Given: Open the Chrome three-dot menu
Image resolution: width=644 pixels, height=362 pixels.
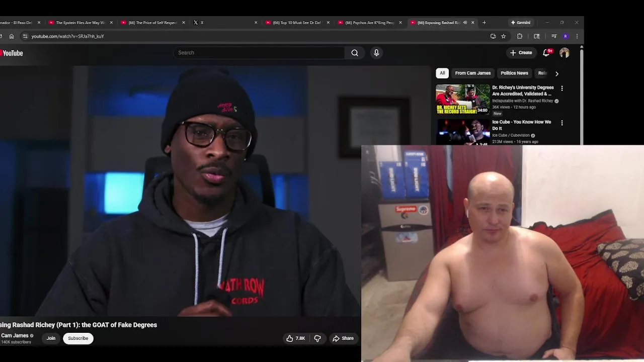Looking at the screenshot, I should [x=577, y=36].
